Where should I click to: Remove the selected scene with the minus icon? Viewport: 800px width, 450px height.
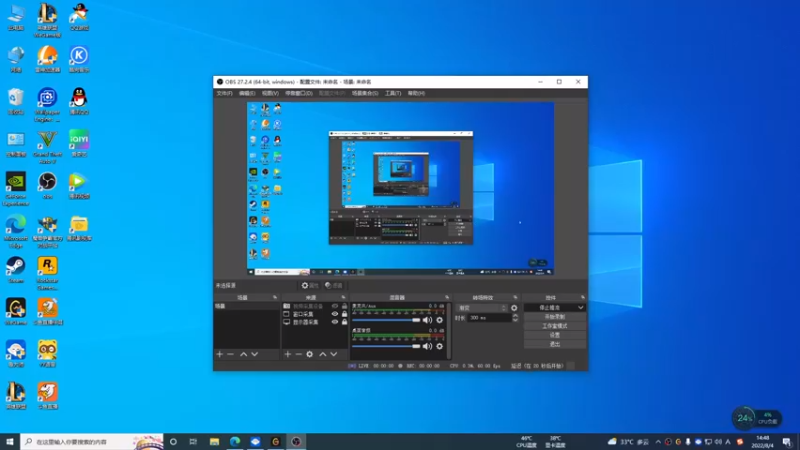(x=231, y=354)
